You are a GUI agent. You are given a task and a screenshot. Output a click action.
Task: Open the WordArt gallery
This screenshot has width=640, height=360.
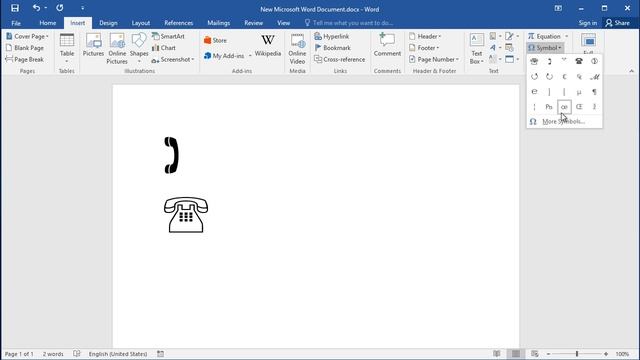point(495,48)
